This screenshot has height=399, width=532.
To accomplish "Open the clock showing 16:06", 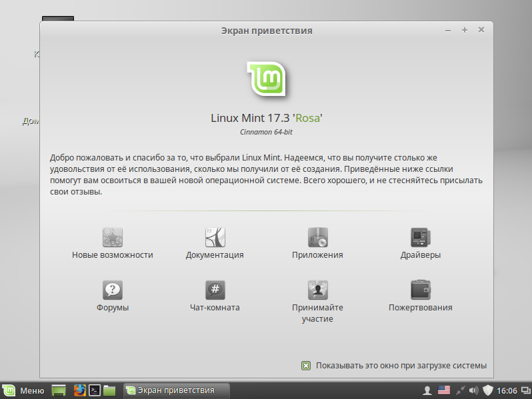I will pyautogui.click(x=507, y=391).
